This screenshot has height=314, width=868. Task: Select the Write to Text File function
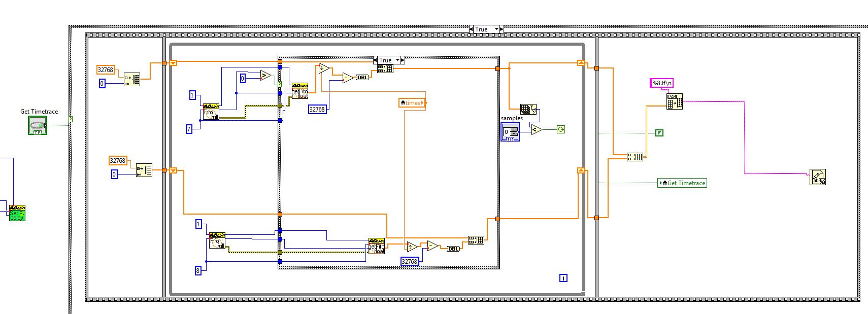818,177
